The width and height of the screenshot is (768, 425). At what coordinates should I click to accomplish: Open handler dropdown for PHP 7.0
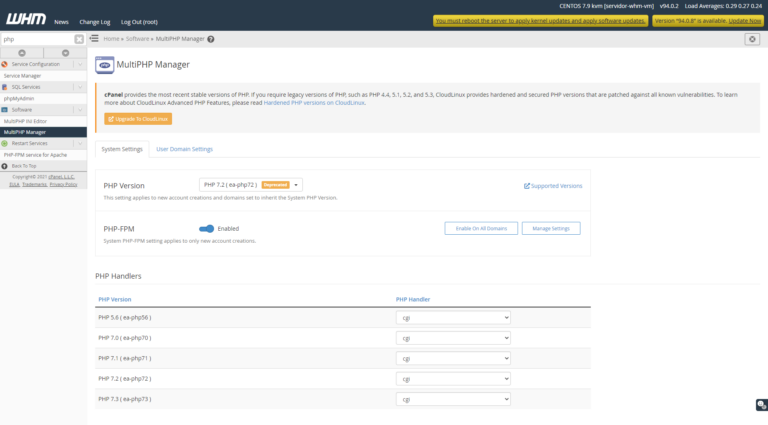click(453, 338)
